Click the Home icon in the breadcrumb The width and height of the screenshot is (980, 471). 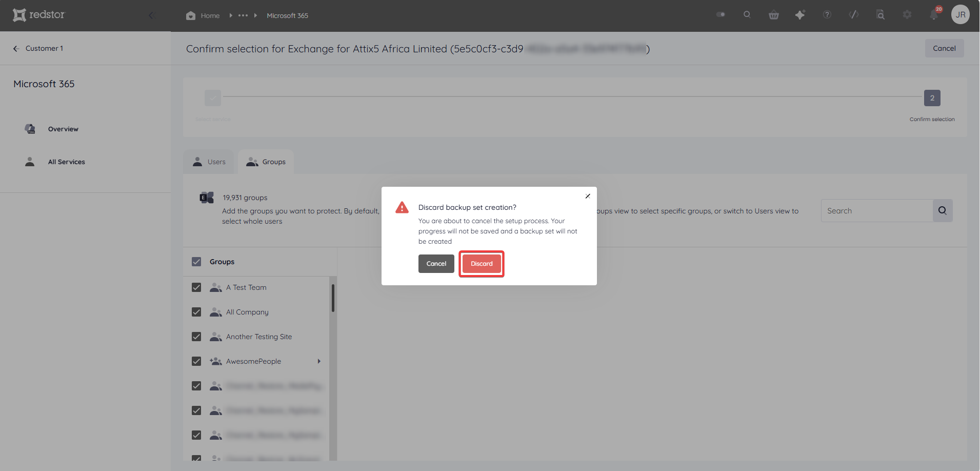(x=191, y=15)
